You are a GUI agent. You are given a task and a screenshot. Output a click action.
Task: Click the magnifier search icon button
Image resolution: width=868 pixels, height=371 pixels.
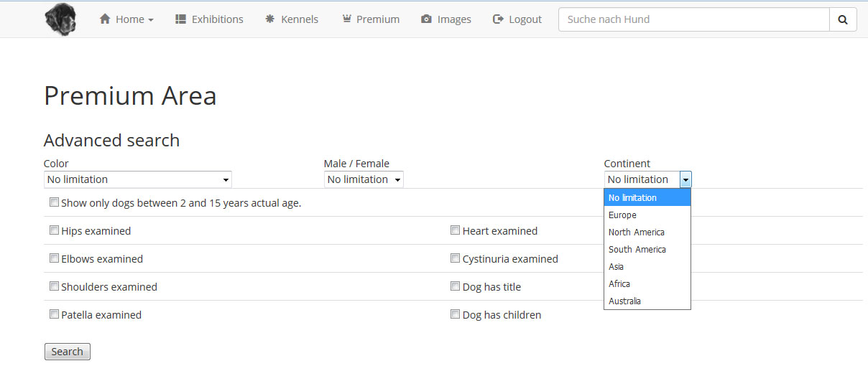click(x=843, y=19)
